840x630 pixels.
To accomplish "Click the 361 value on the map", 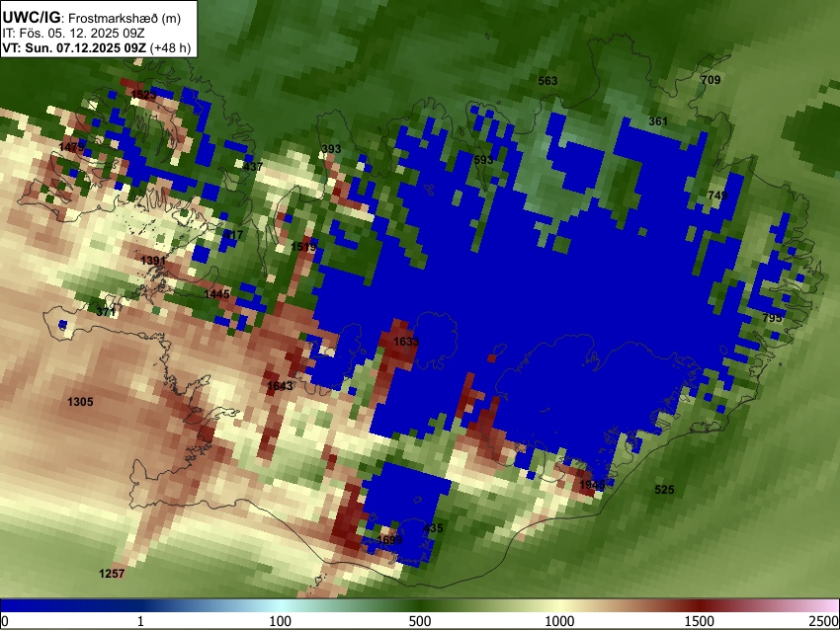I will (x=658, y=121).
